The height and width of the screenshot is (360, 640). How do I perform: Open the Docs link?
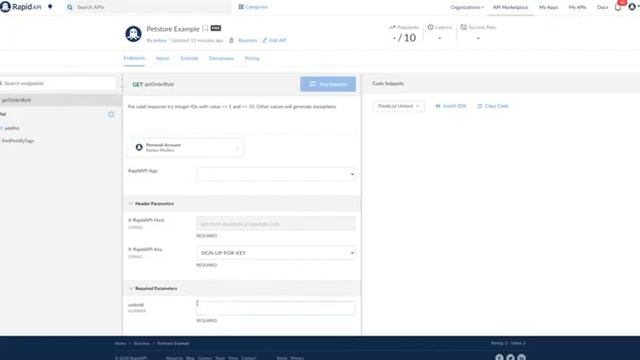(x=602, y=7)
